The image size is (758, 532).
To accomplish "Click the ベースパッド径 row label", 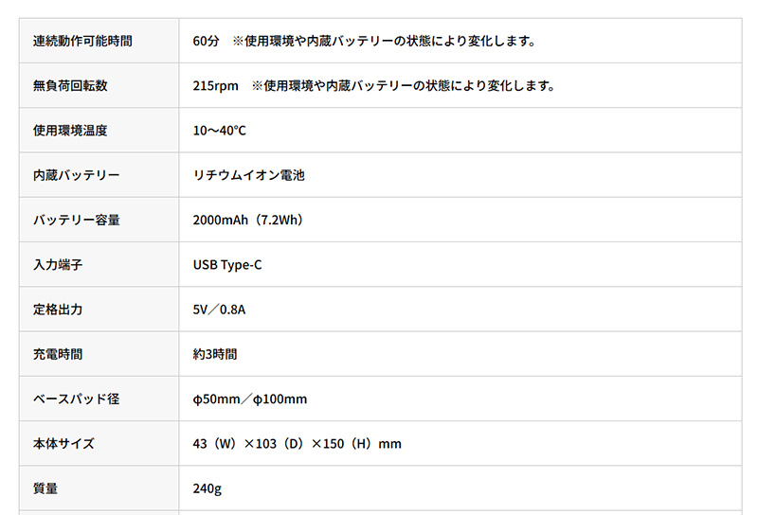I will pos(76,399).
